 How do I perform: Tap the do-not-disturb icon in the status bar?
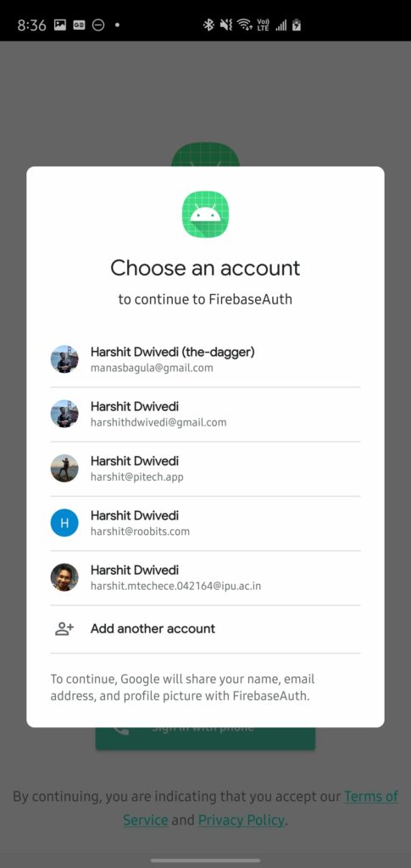coord(98,25)
